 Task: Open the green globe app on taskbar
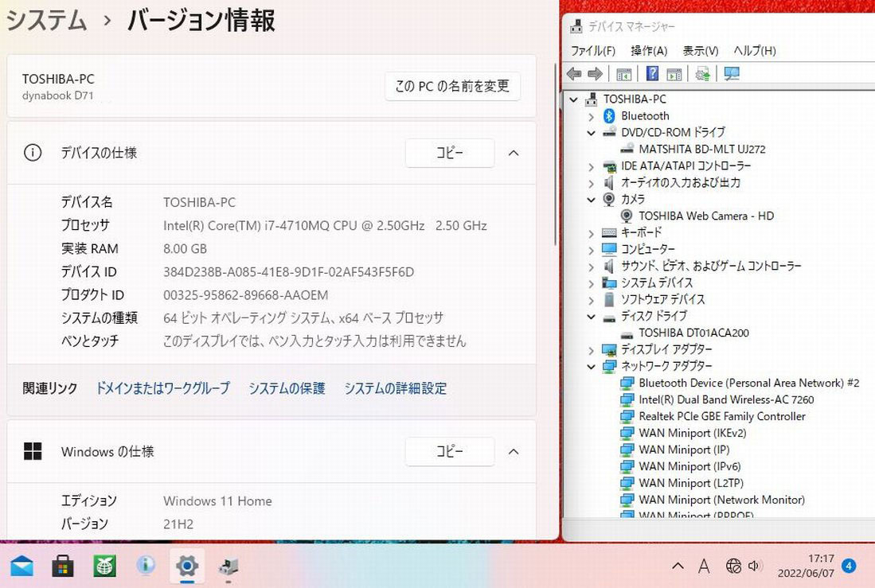tap(104, 567)
